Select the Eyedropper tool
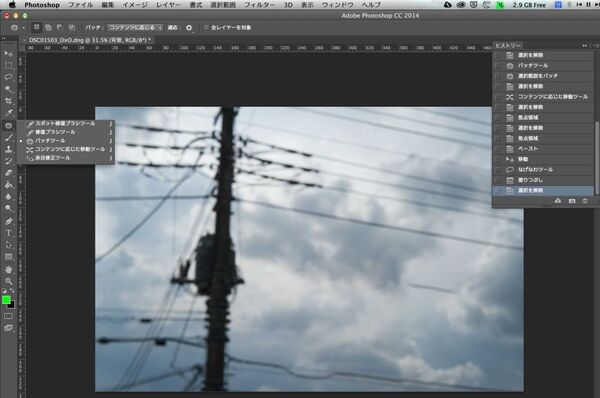The height and width of the screenshot is (398, 600). [x=8, y=113]
